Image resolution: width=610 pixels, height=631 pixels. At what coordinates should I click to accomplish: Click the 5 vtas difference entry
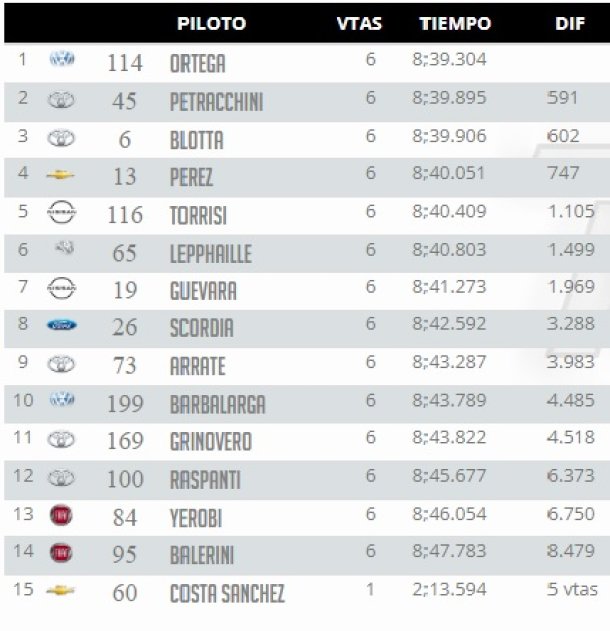tap(573, 590)
